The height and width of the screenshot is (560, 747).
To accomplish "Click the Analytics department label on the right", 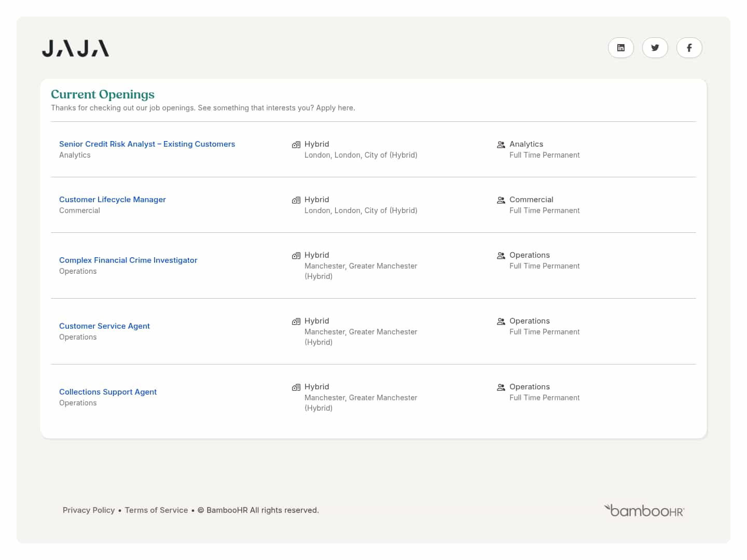I will 527,144.
